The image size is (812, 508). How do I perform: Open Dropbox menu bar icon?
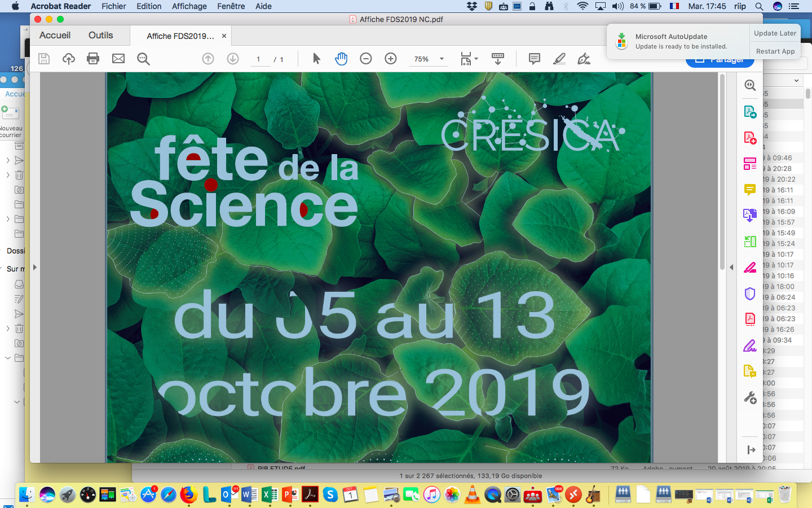472,6
